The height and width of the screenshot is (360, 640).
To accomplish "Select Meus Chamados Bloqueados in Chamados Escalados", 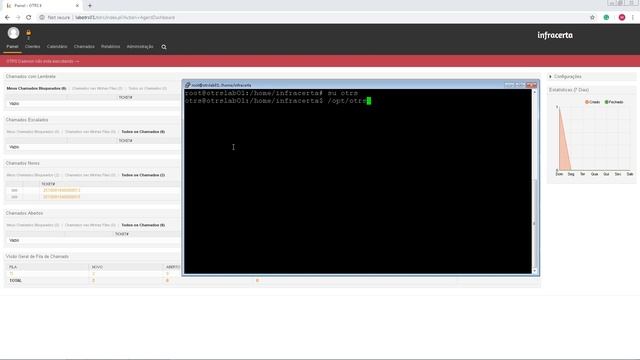I will [33, 132].
